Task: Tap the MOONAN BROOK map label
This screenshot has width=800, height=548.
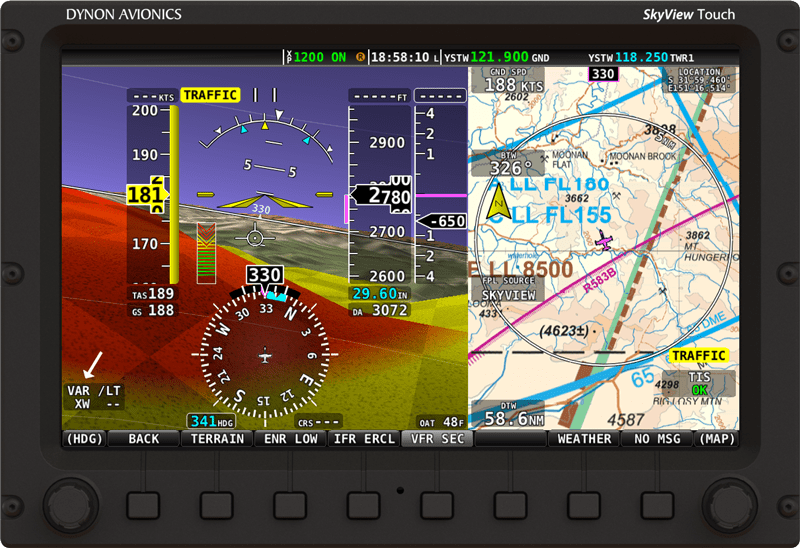Action: point(642,156)
